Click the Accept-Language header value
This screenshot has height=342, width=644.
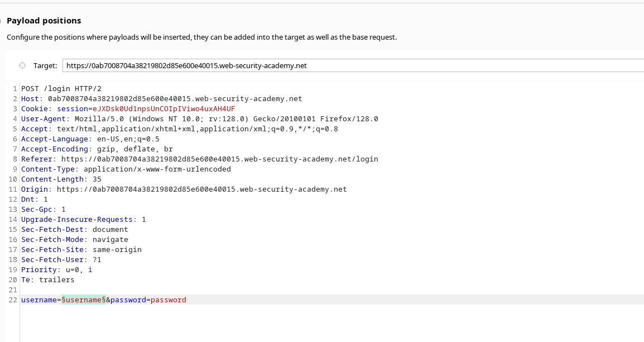tap(128, 139)
